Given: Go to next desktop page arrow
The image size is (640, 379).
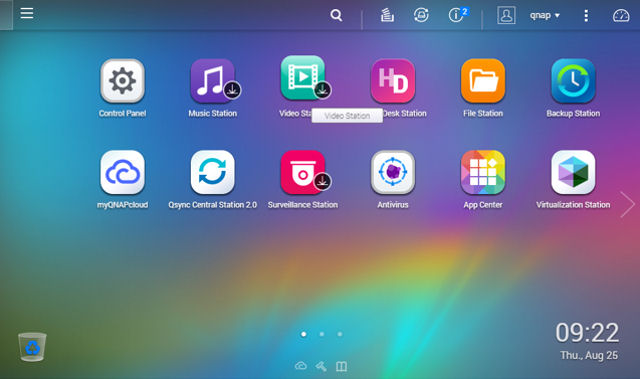Looking at the screenshot, I should [x=627, y=204].
